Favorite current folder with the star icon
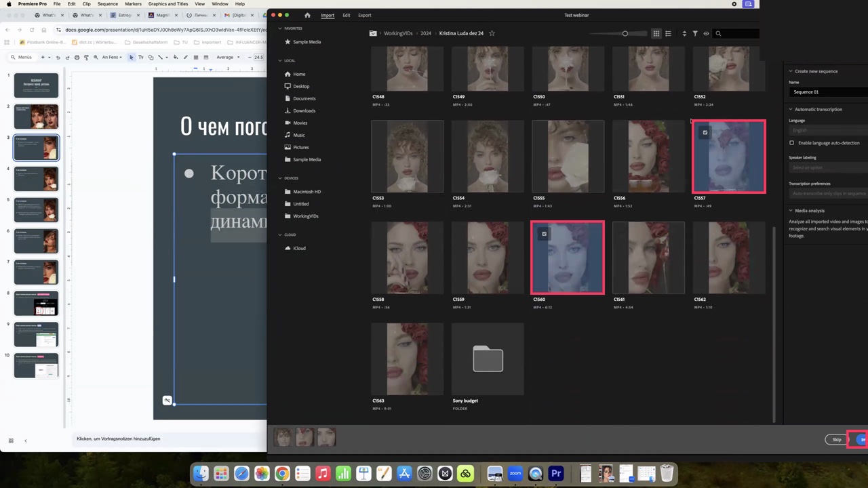 (x=492, y=33)
